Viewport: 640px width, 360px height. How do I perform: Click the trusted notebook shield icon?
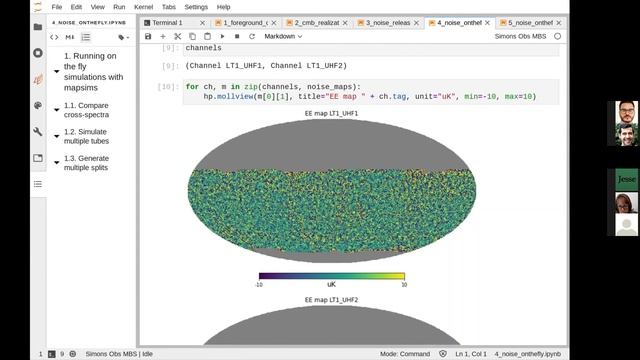pyautogui.click(x=443, y=354)
